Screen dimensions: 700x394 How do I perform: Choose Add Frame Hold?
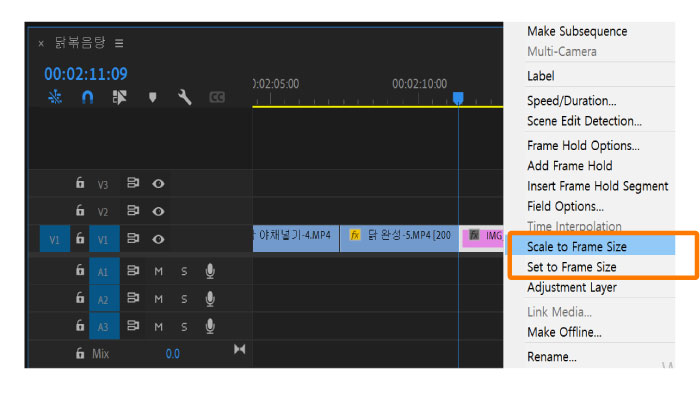(570, 166)
